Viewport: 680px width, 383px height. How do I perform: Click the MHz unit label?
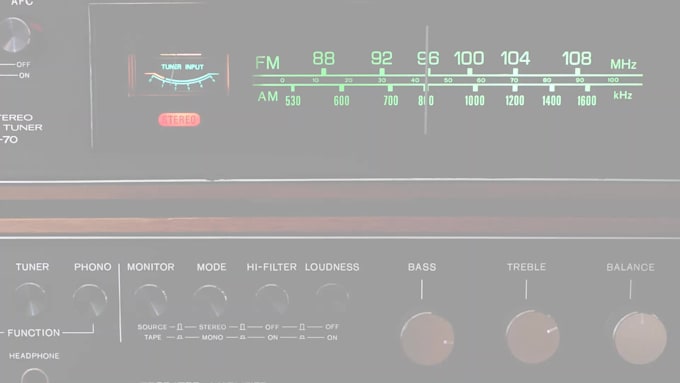point(623,64)
